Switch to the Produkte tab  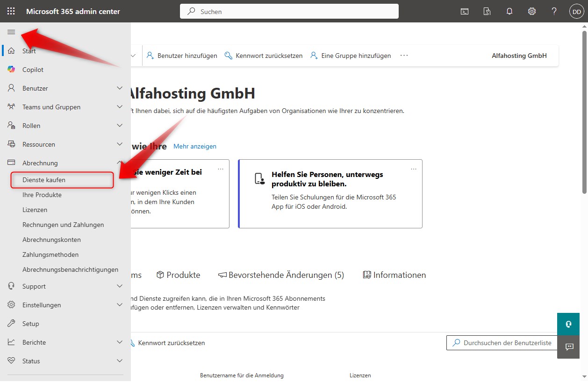tap(178, 275)
